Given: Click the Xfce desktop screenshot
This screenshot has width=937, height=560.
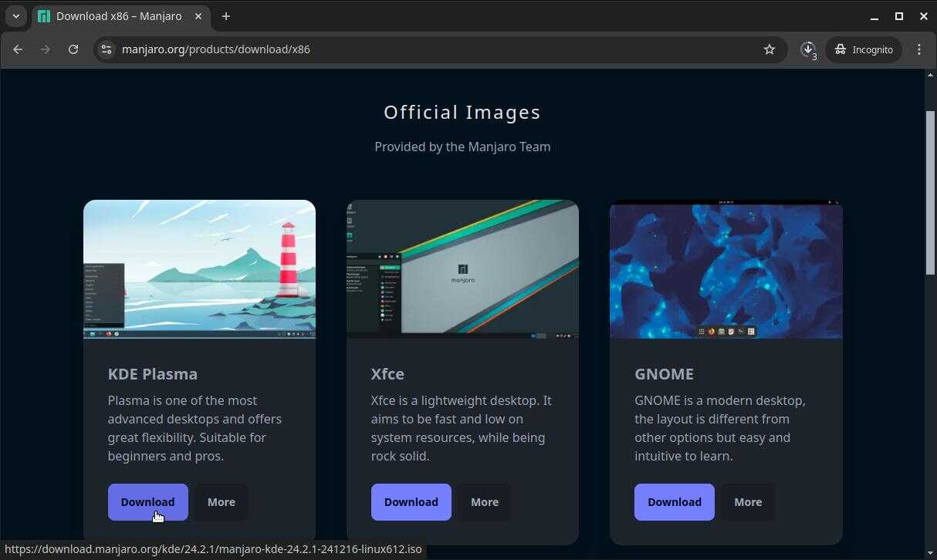Looking at the screenshot, I should click(462, 269).
